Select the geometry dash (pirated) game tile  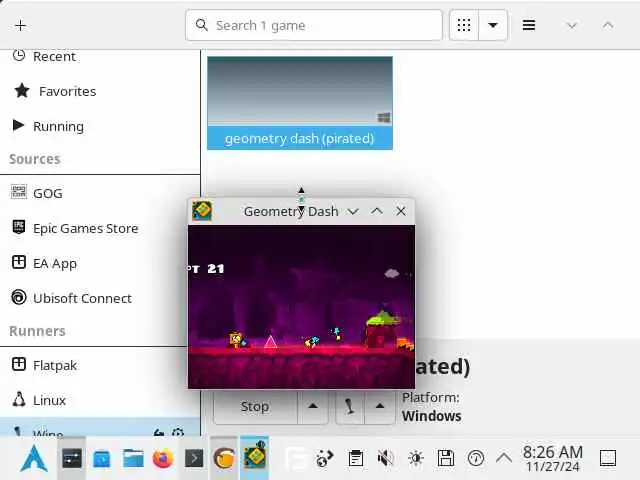300,103
